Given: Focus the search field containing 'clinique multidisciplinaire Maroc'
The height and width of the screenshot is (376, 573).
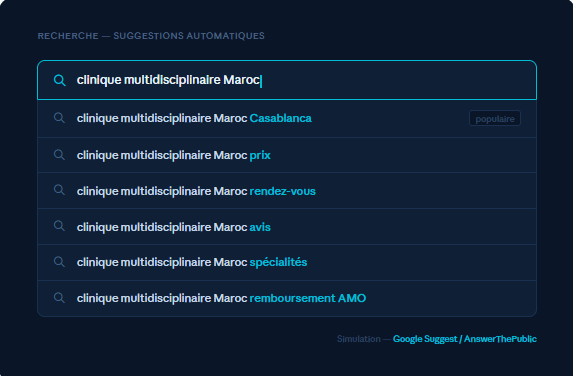Looking at the screenshot, I should pyautogui.click(x=287, y=80).
